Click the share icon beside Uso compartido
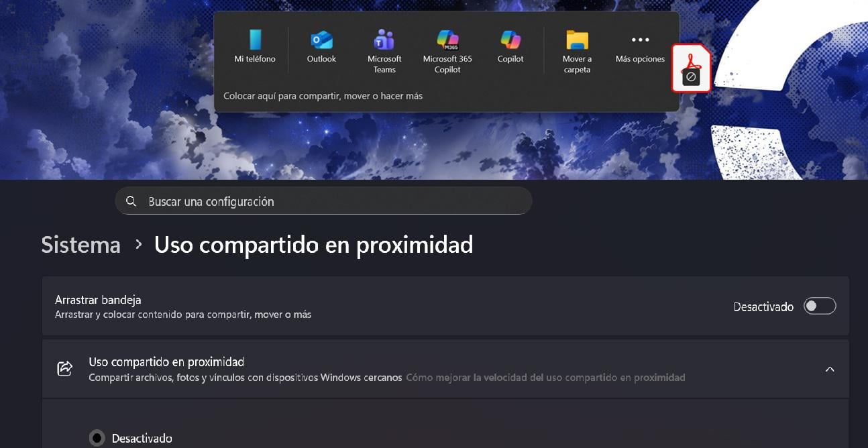 pos(65,369)
